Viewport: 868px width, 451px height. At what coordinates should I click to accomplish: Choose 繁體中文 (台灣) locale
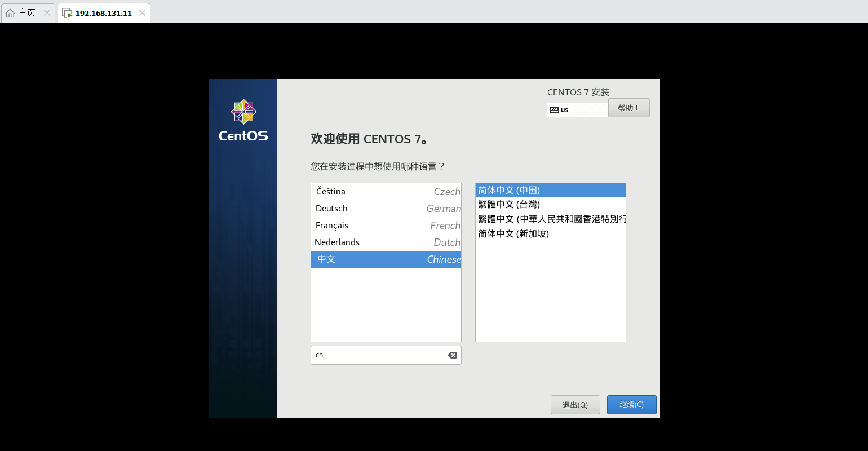[509, 205]
